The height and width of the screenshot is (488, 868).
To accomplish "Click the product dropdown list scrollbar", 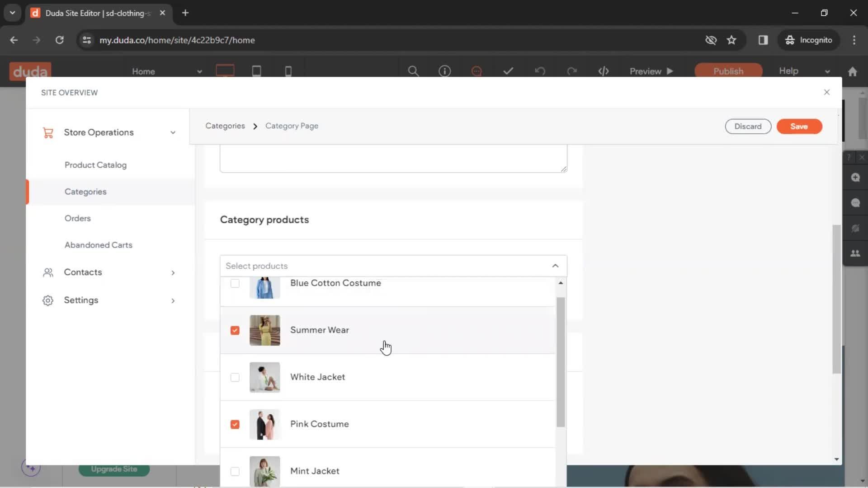I will [x=561, y=361].
